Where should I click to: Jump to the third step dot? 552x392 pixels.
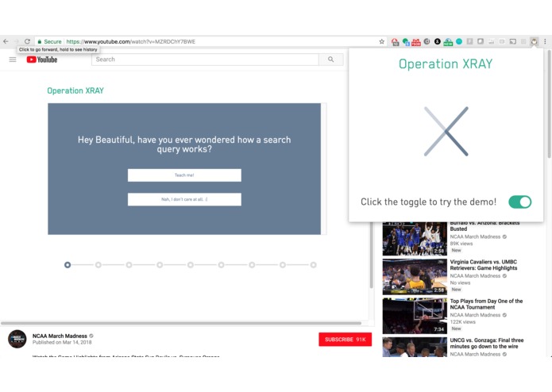click(129, 265)
